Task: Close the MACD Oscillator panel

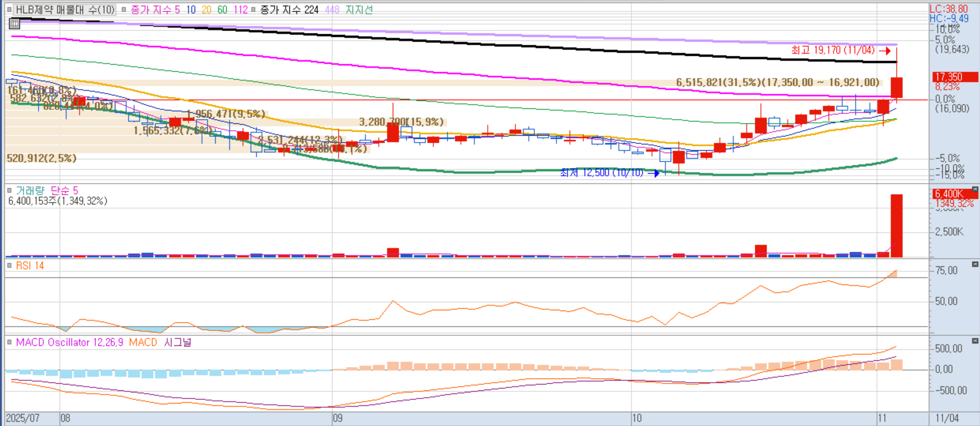Action: (x=975, y=341)
